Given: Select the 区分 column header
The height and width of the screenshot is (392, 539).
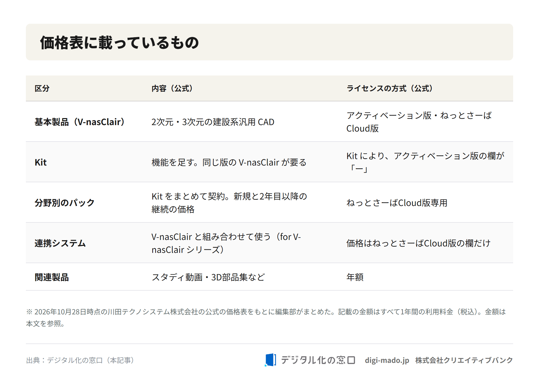Looking at the screenshot, I should 42,88.
